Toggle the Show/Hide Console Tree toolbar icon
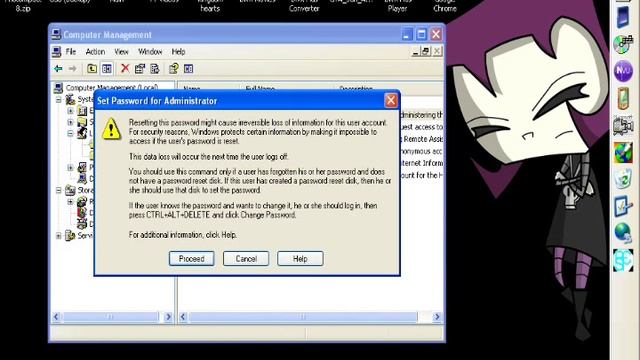Image resolution: width=640 pixels, height=360 pixels. 107,69
